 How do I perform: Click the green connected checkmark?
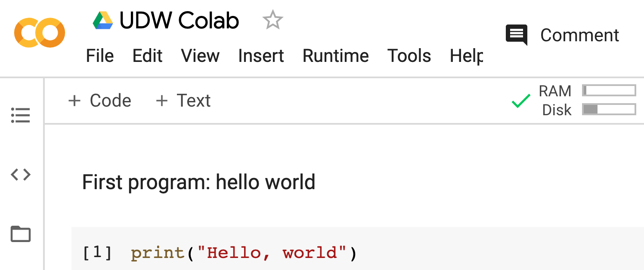click(x=520, y=101)
